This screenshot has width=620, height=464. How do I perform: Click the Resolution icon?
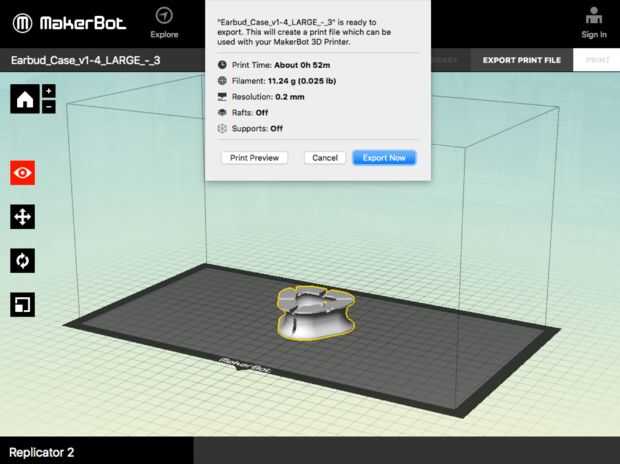(x=222, y=97)
